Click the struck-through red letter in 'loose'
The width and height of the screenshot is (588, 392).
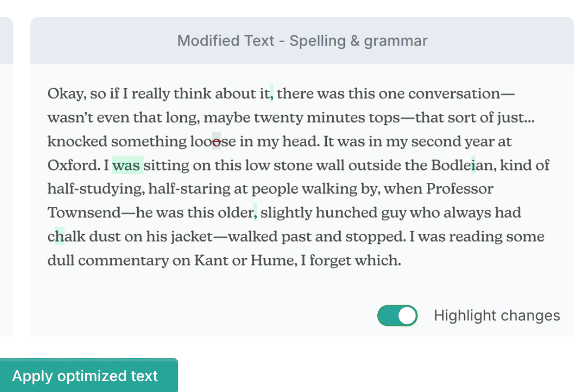(x=216, y=141)
